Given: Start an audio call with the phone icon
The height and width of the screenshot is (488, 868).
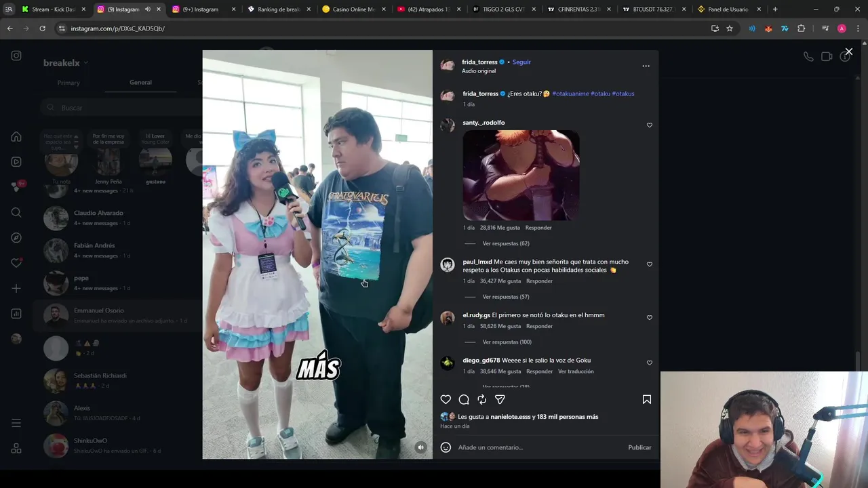Looking at the screenshot, I should point(808,57).
